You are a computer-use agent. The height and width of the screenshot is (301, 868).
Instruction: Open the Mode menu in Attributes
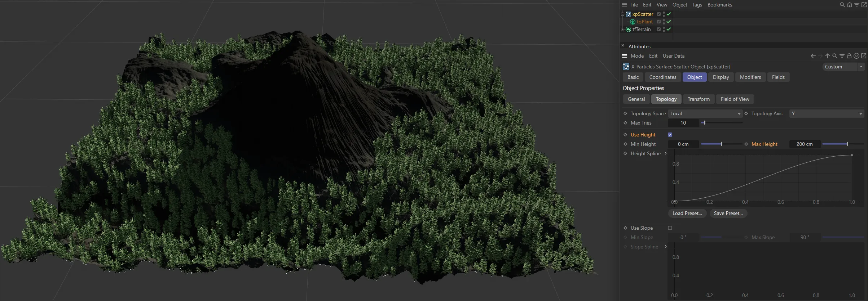point(637,56)
